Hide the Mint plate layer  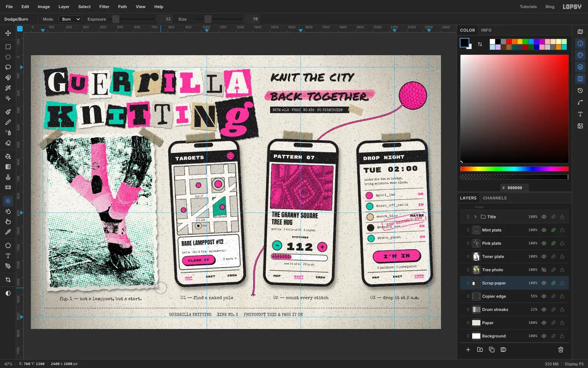(544, 230)
